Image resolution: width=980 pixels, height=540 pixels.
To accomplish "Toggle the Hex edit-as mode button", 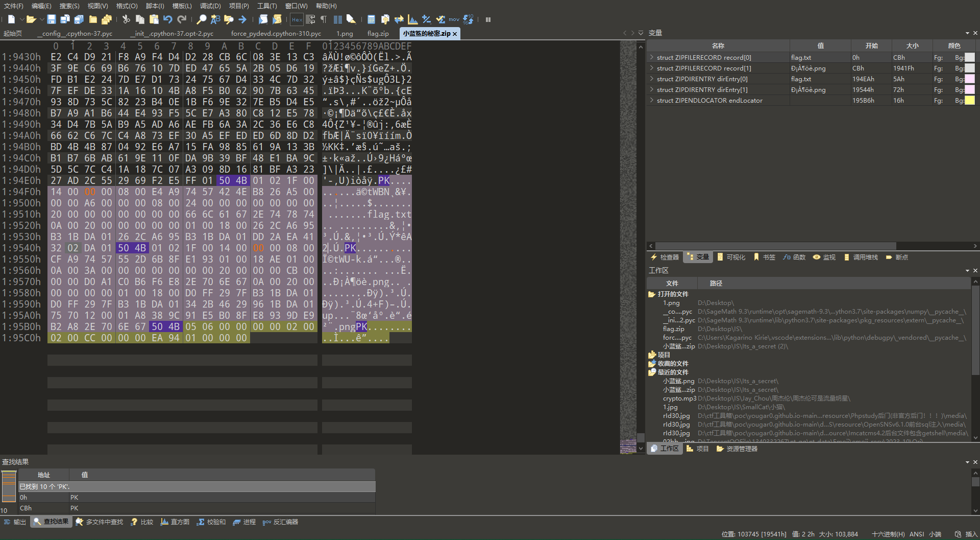I will click(297, 19).
